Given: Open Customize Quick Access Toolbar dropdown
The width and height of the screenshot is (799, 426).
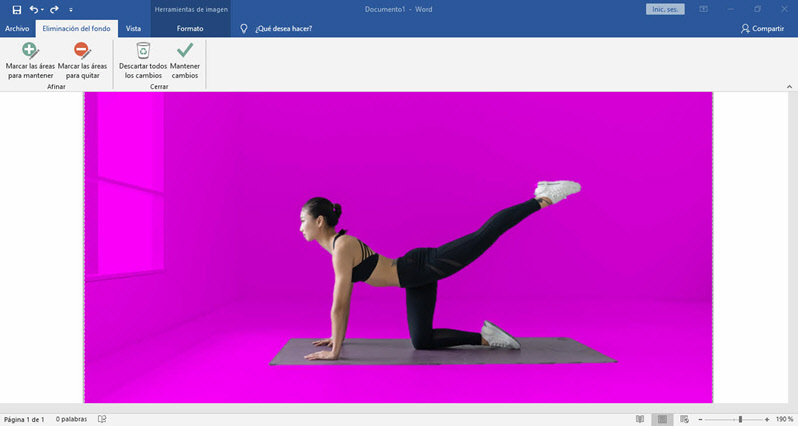Looking at the screenshot, I should (x=71, y=9).
